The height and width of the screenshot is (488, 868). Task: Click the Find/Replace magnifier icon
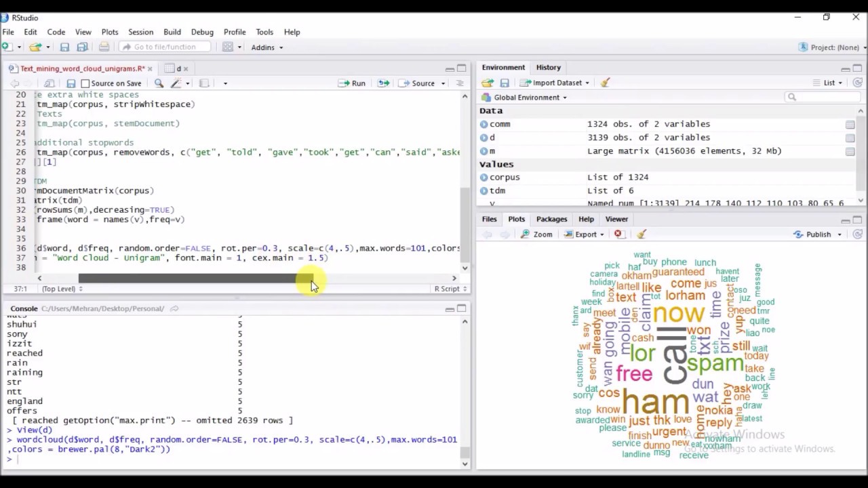click(159, 83)
